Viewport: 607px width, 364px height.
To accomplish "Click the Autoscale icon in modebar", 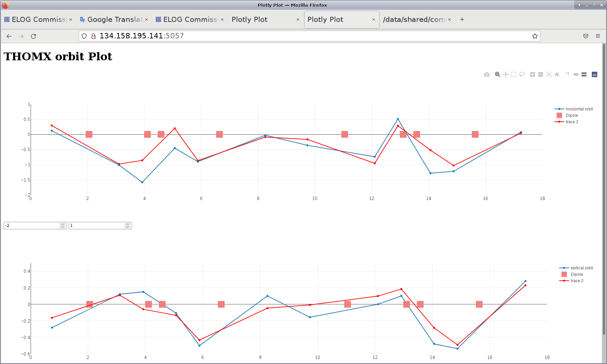I will [x=549, y=74].
